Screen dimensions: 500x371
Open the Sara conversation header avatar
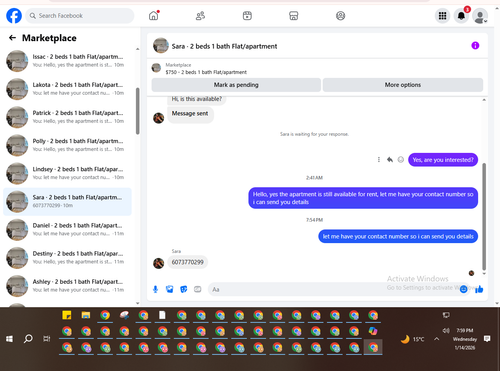[161, 46]
